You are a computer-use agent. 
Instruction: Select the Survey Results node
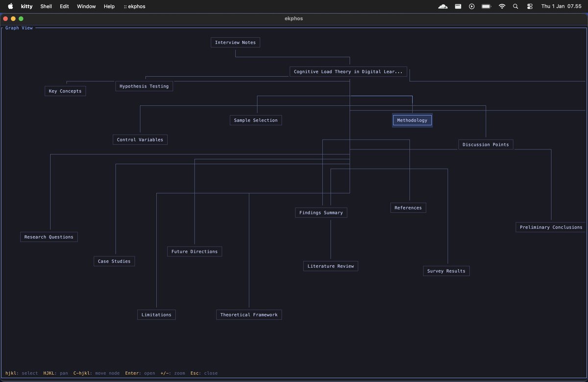[446, 271]
